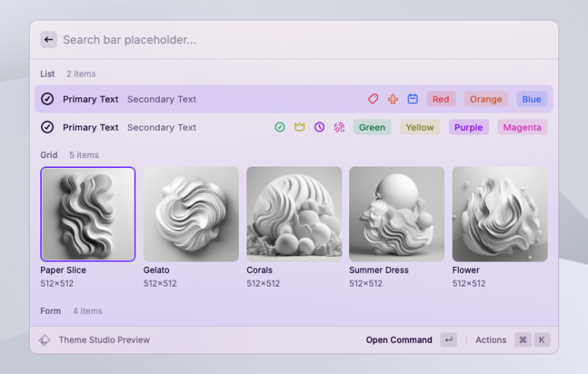Select the Blue tag

coord(532,99)
